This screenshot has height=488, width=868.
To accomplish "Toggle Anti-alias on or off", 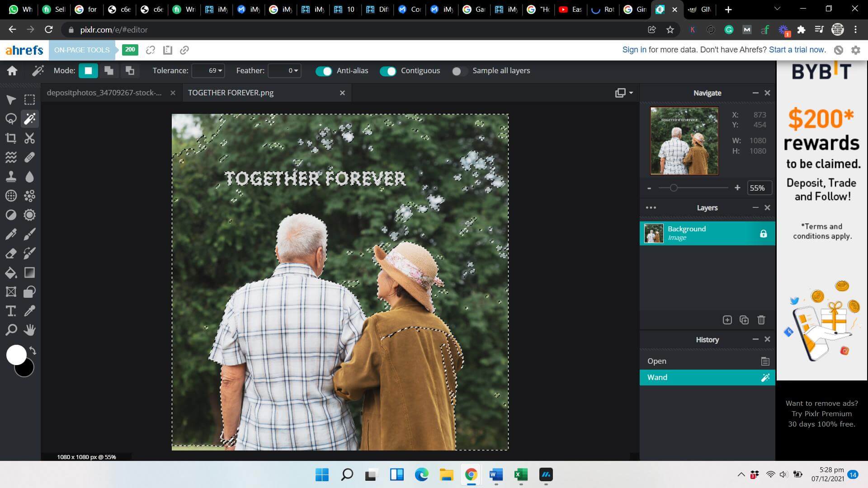I will pos(323,71).
